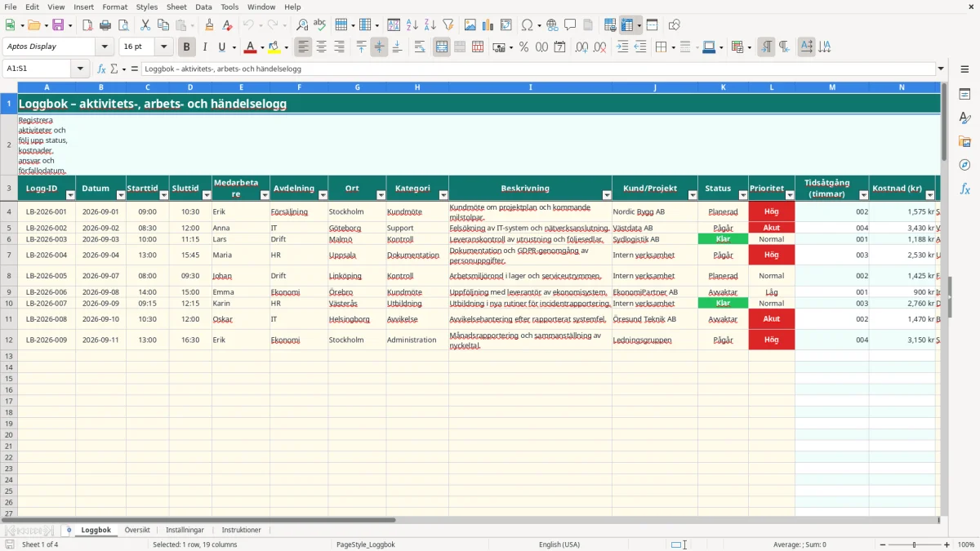This screenshot has width=980, height=551.
Task: Switch to the Översikt sheet tab
Action: pyautogui.click(x=137, y=530)
